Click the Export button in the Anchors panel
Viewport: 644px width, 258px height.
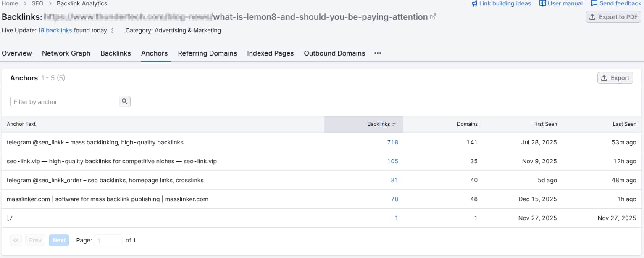coord(615,78)
